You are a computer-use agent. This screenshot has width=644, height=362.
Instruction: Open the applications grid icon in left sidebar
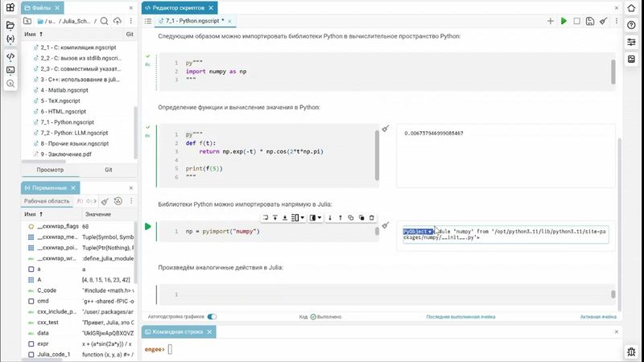(10, 7)
